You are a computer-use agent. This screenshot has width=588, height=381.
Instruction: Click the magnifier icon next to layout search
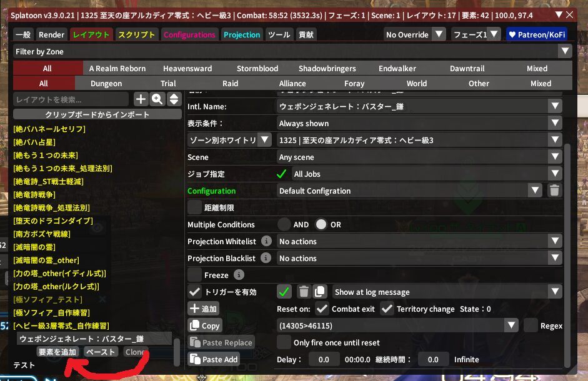coord(157,99)
